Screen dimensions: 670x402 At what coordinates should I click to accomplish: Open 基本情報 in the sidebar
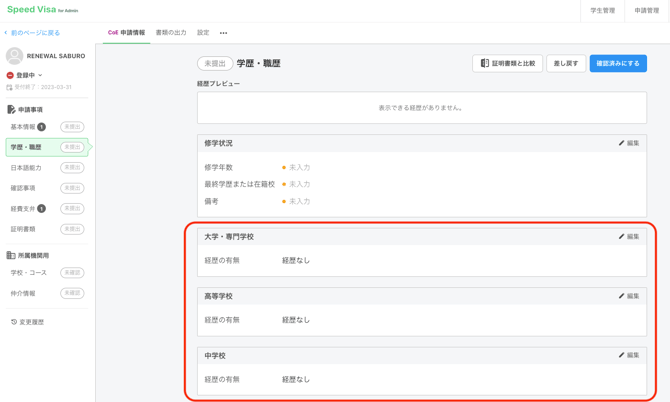(23, 127)
